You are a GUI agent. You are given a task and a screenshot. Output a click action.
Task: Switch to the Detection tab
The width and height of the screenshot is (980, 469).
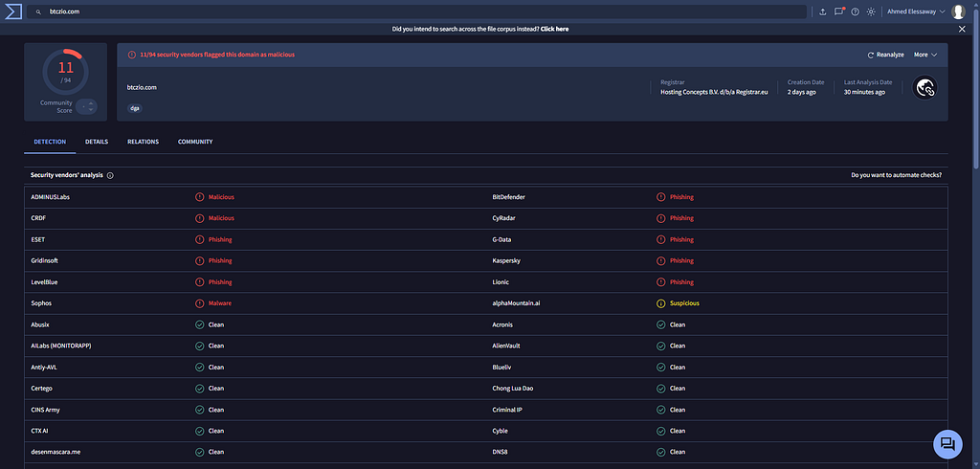[50, 142]
